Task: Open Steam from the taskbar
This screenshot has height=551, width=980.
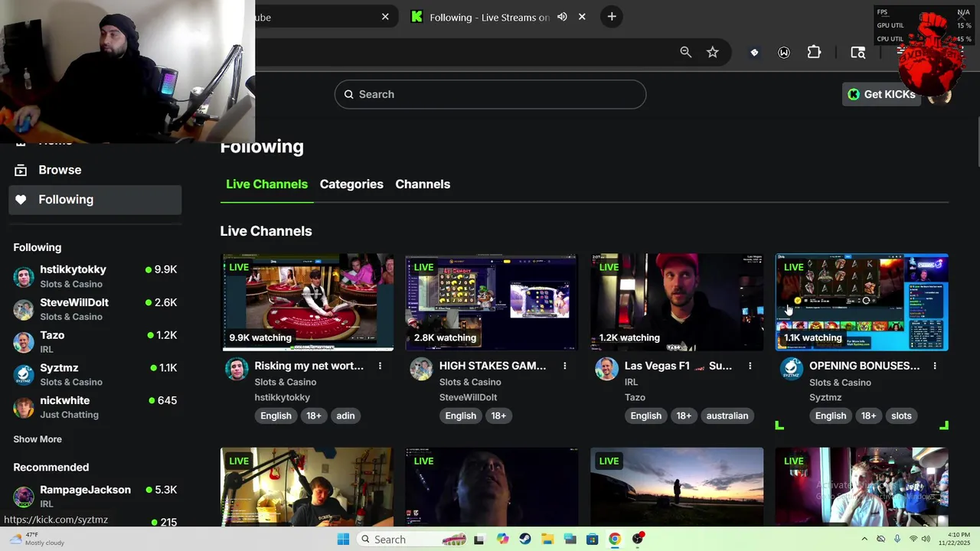Action: 524,540
